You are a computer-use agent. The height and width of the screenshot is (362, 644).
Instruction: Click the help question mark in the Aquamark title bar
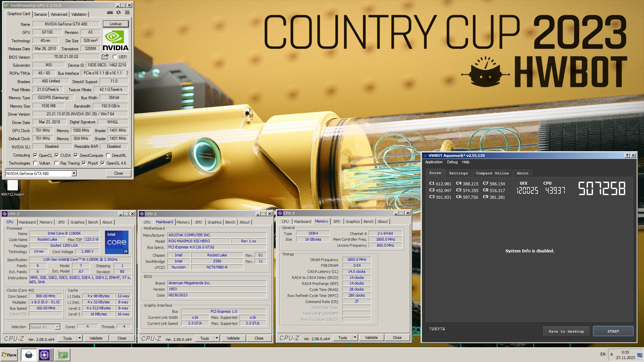pos(627,156)
